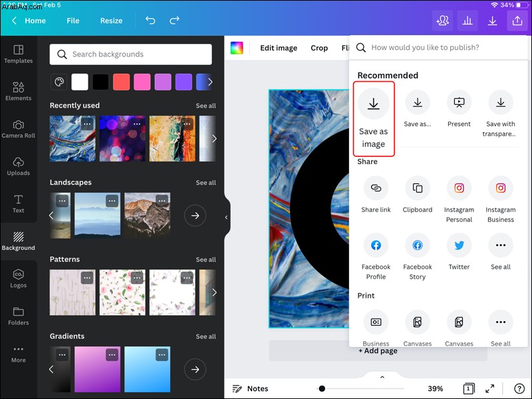The height and width of the screenshot is (399, 532).
Task: Open Notes at the bottom bar
Action: tap(250, 388)
